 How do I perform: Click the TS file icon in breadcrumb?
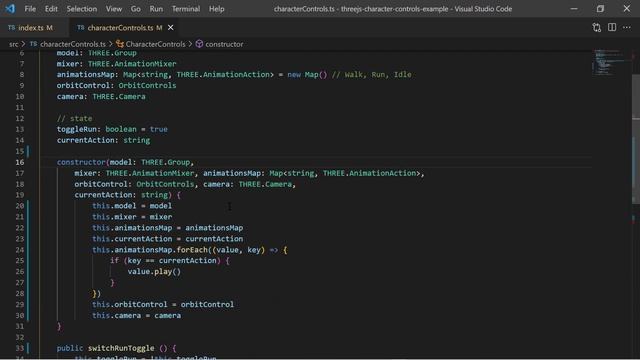[x=33, y=44]
